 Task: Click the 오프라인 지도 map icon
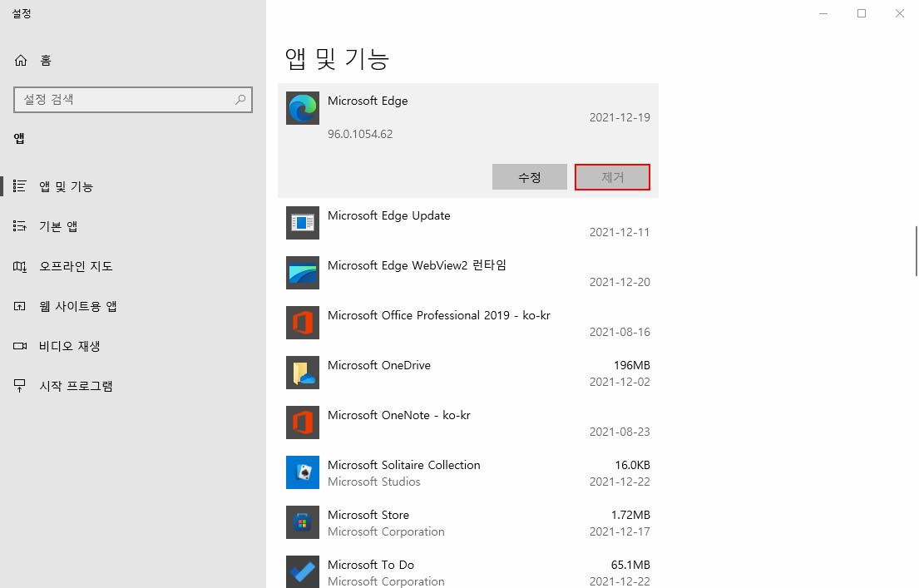(19, 266)
